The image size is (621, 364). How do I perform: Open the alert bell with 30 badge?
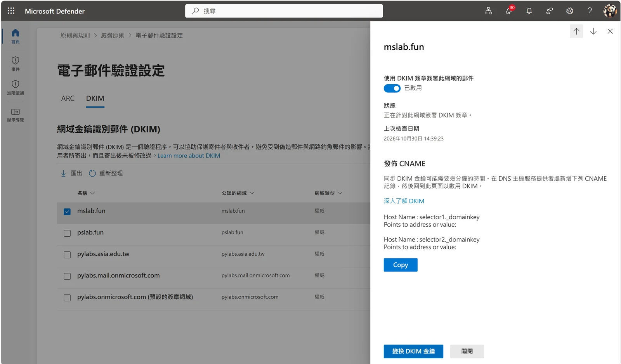click(x=509, y=10)
